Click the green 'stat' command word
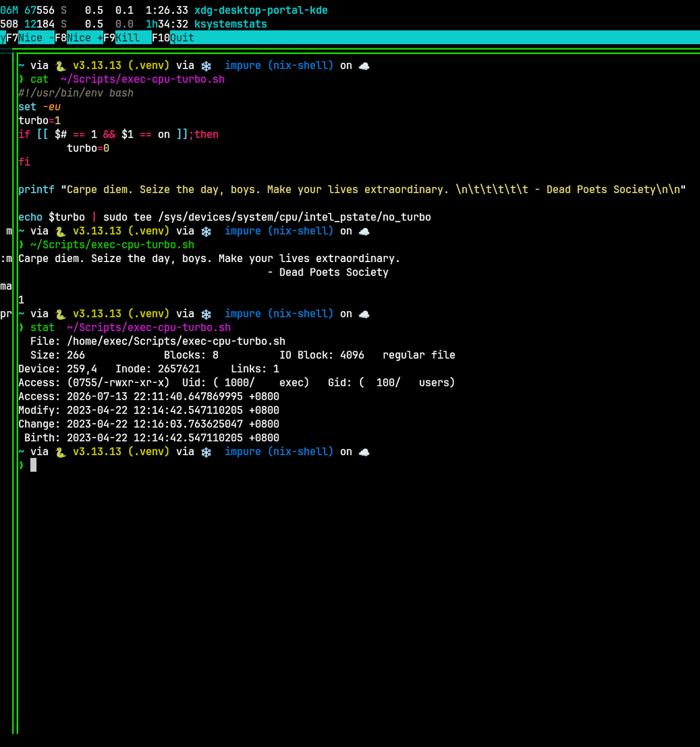The height and width of the screenshot is (747, 700). pos(42,328)
